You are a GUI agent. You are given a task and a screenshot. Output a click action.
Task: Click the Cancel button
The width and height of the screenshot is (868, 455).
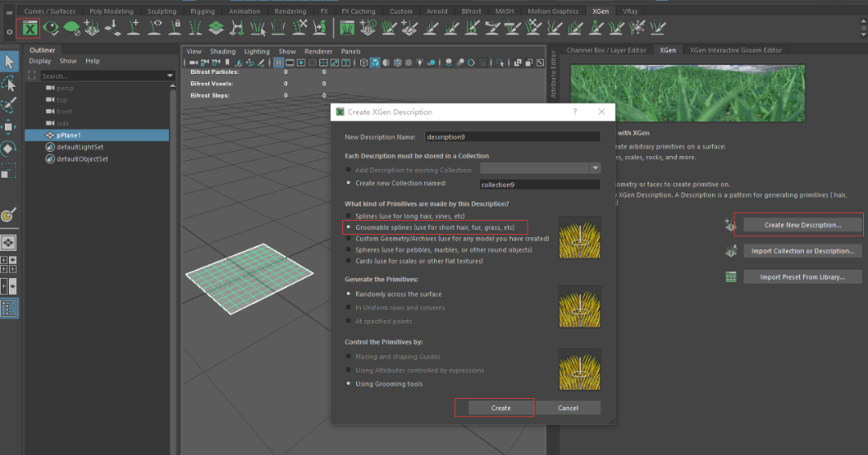click(x=568, y=408)
